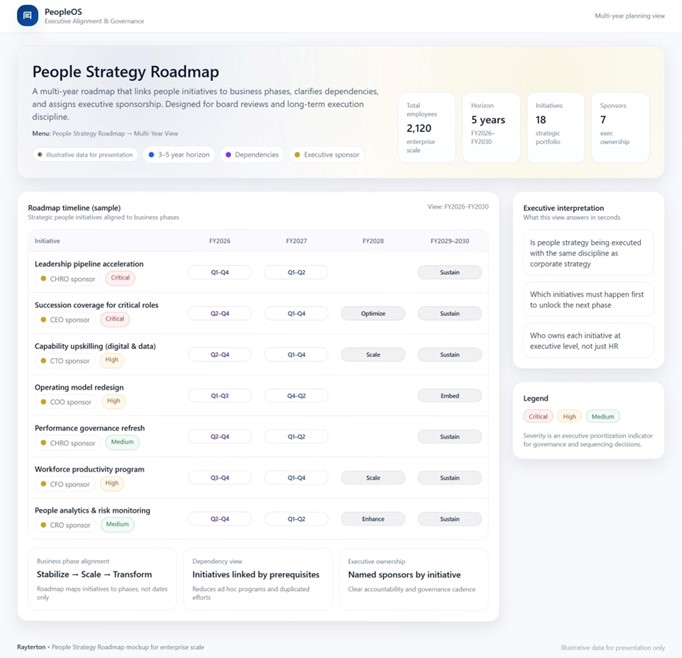Open Operating model redesign initiative

(79, 387)
